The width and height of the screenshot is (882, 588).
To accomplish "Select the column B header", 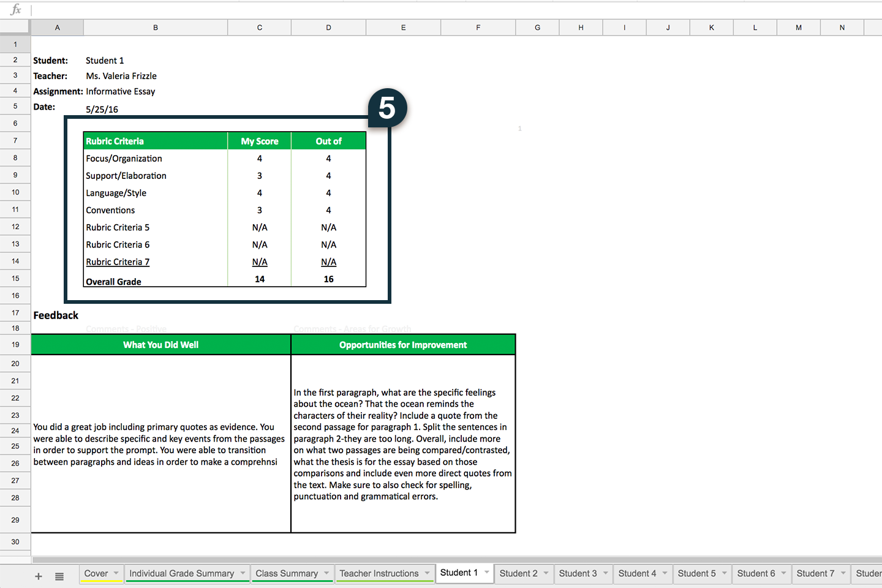I will click(x=156, y=28).
